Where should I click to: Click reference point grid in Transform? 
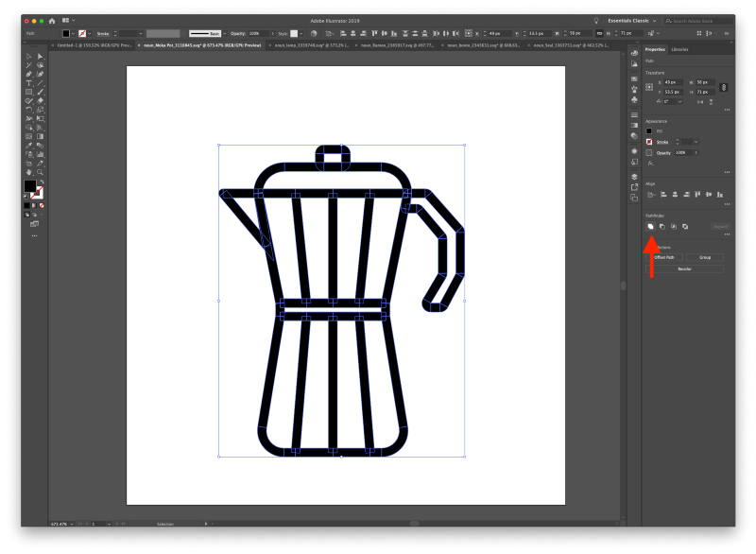(649, 87)
